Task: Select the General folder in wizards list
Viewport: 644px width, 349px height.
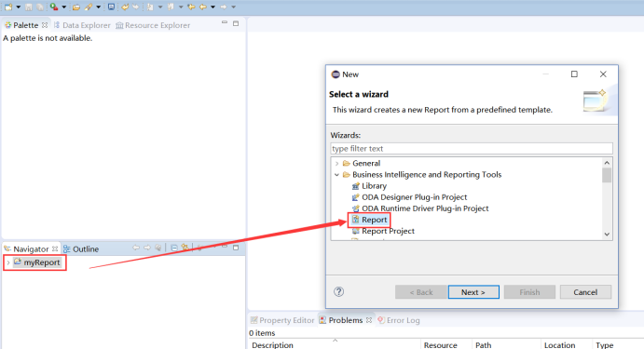Action: tap(362, 163)
